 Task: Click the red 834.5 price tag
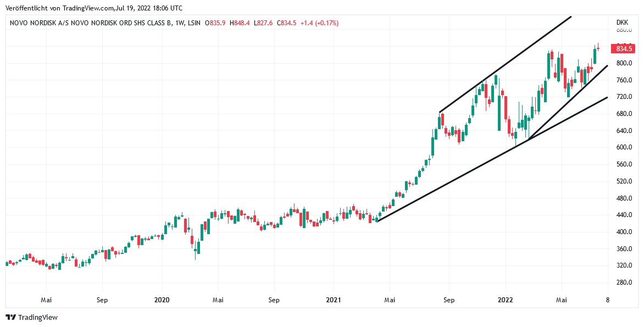tap(624, 49)
